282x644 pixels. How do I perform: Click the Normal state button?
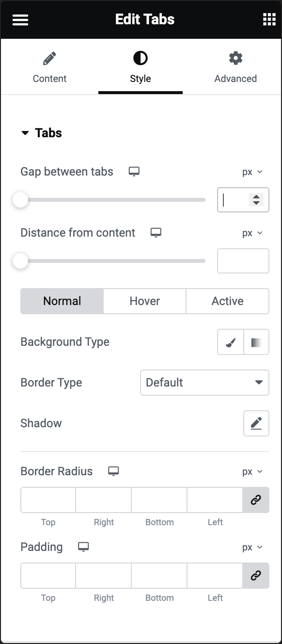click(62, 301)
